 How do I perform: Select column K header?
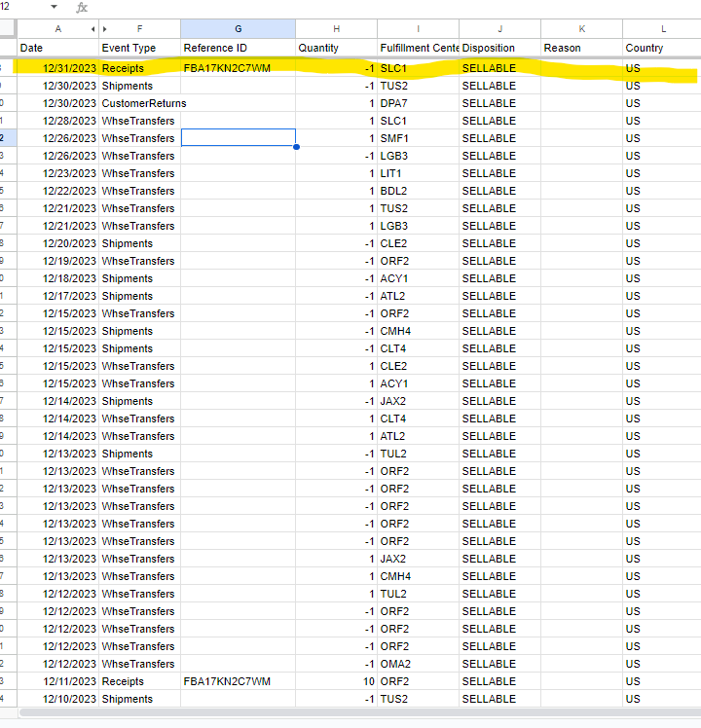[x=581, y=29]
